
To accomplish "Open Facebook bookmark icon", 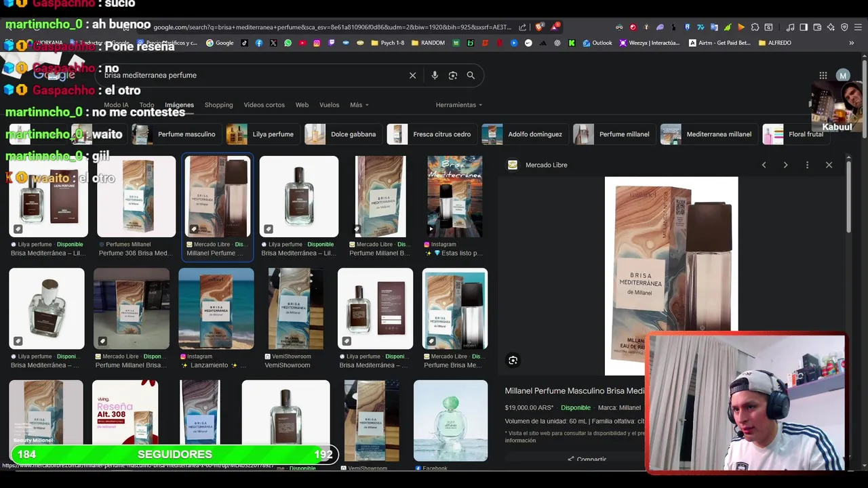I will 259,43.
